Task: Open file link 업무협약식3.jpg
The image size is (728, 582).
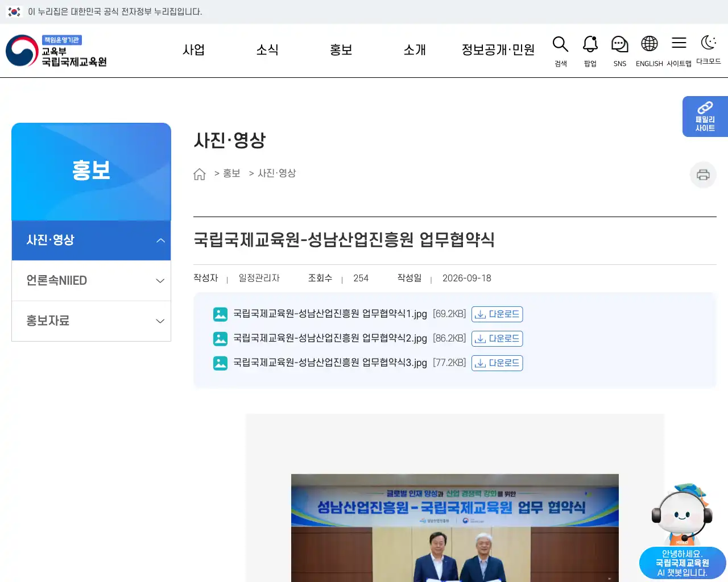Action: coord(330,363)
